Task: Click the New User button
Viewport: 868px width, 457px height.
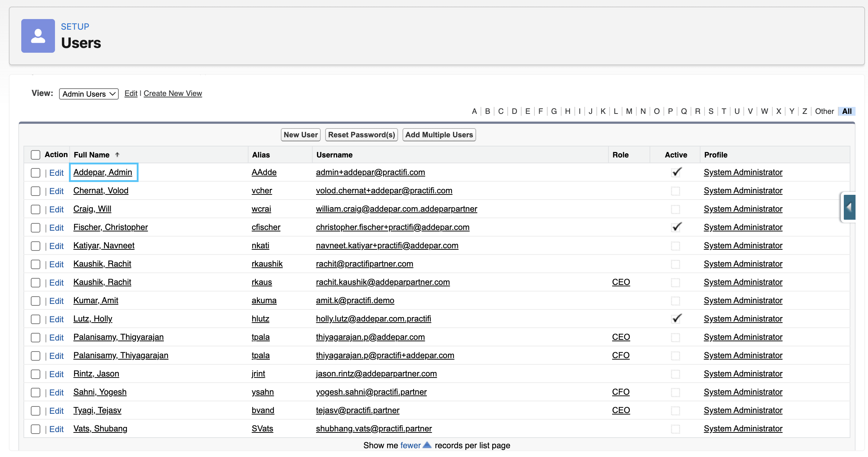Action: 301,135
